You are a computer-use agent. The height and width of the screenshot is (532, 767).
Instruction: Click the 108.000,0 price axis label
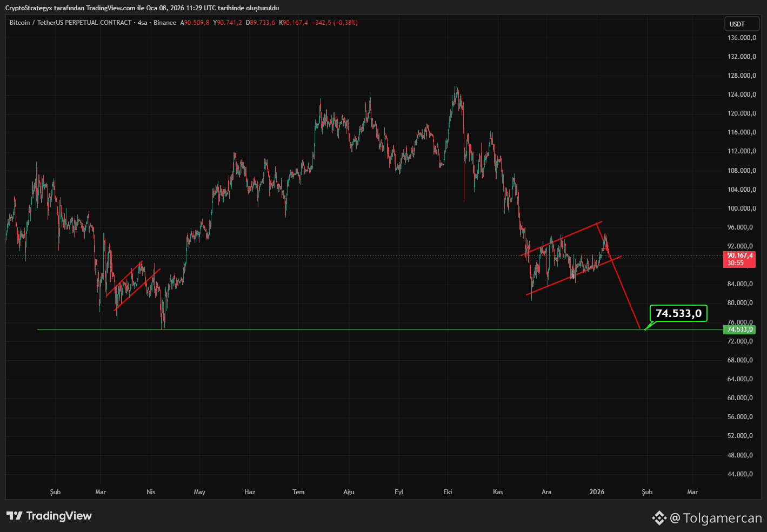click(742, 171)
